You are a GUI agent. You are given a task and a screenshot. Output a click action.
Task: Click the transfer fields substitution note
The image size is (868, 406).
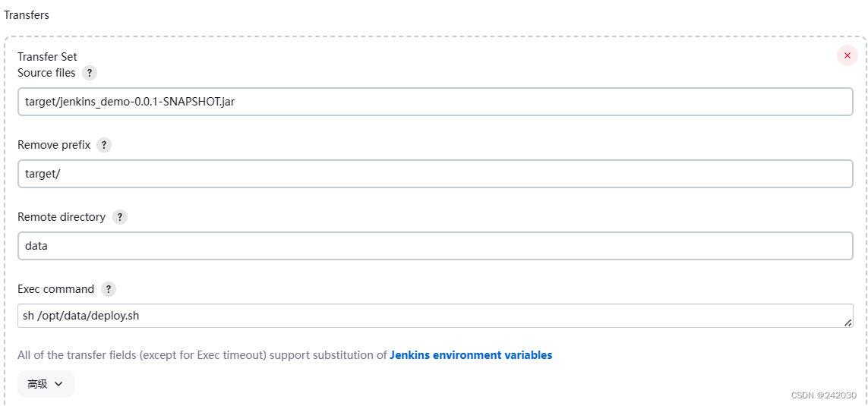[x=203, y=355]
